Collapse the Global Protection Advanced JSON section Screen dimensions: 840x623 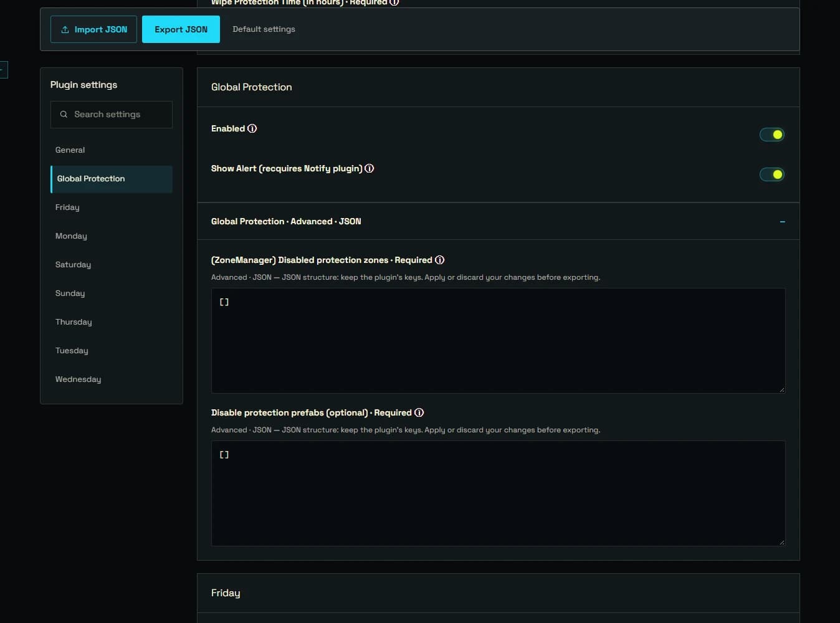[x=782, y=222]
